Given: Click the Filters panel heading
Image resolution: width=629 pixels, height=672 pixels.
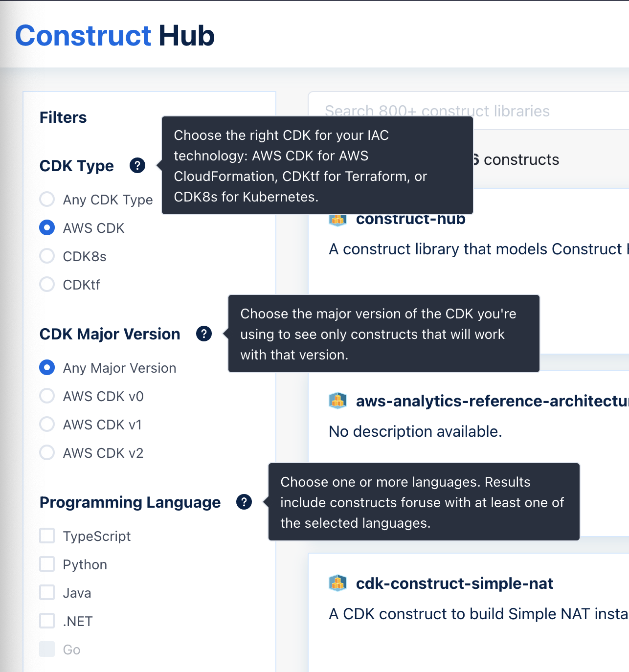Looking at the screenshot, I should pyautogui.click(x=63, y=117).
